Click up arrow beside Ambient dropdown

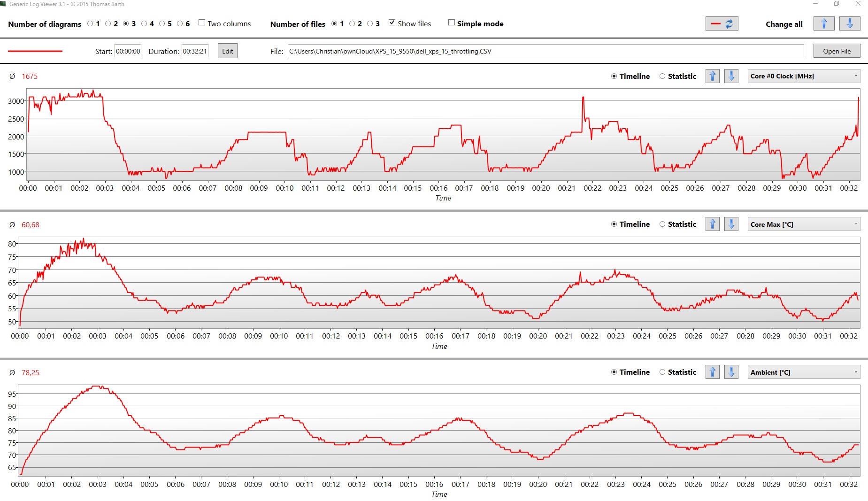click(713, 372)
